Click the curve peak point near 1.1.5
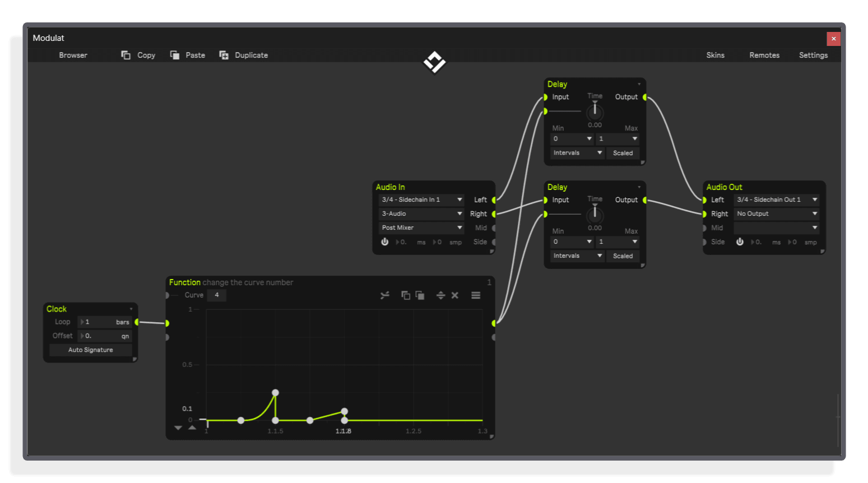The height and width of the screenshot is (483, 868). [275, 393]
